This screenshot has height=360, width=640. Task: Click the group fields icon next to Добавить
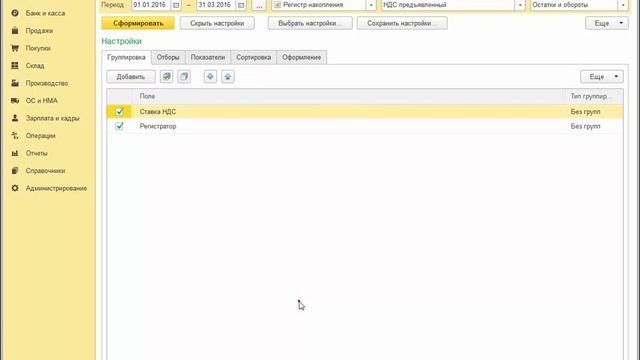coord(167,77)
